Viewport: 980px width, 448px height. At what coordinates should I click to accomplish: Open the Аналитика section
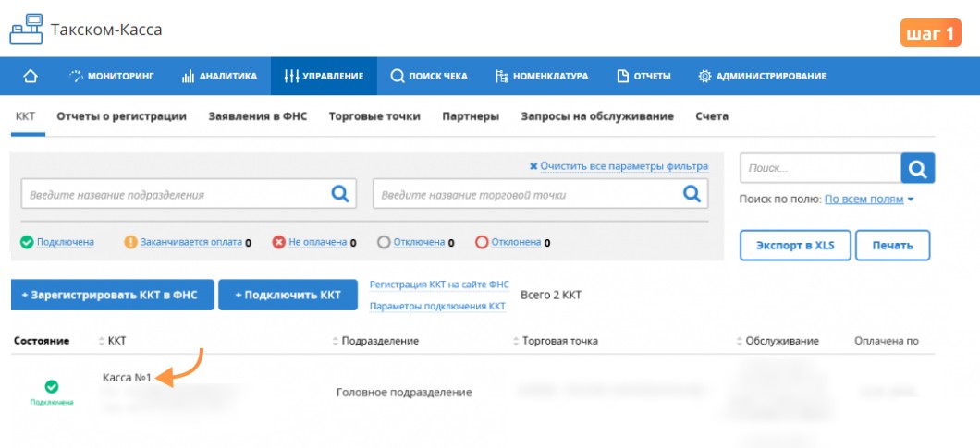[219, 77]
